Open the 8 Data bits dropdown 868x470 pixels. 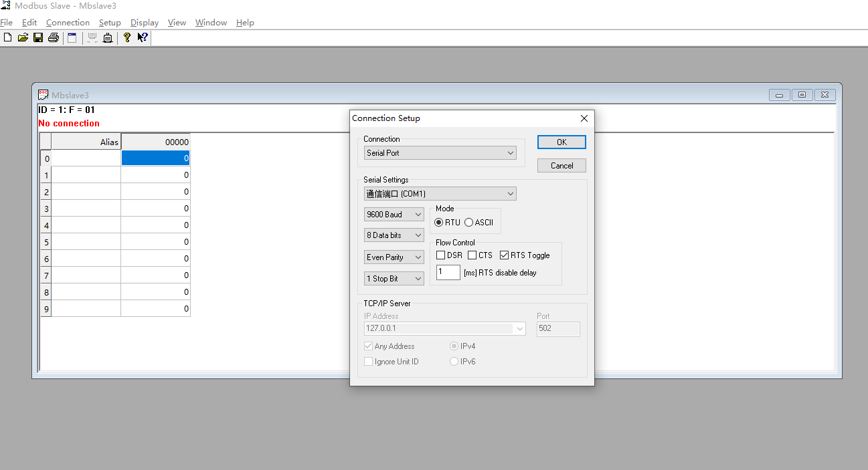(x=394, y=235)
